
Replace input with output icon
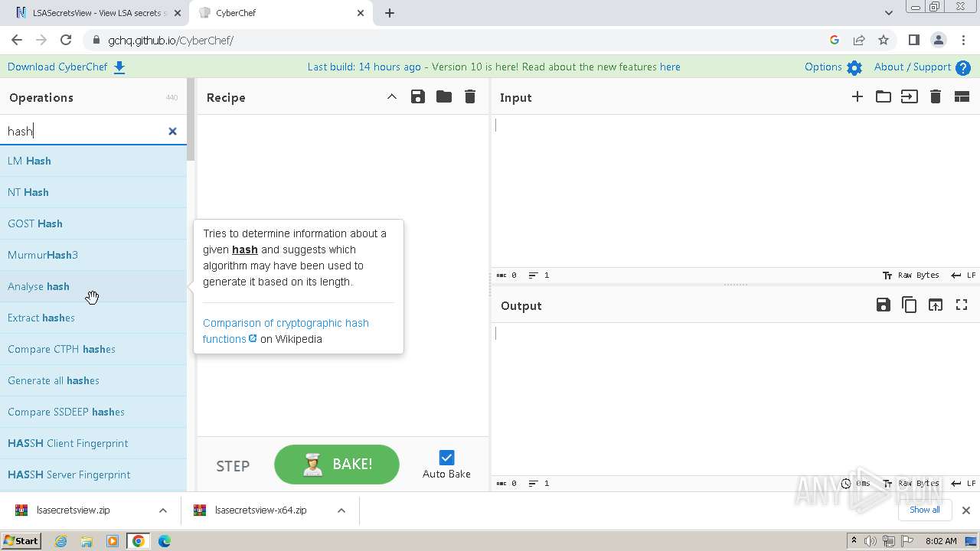coord(936,305)
